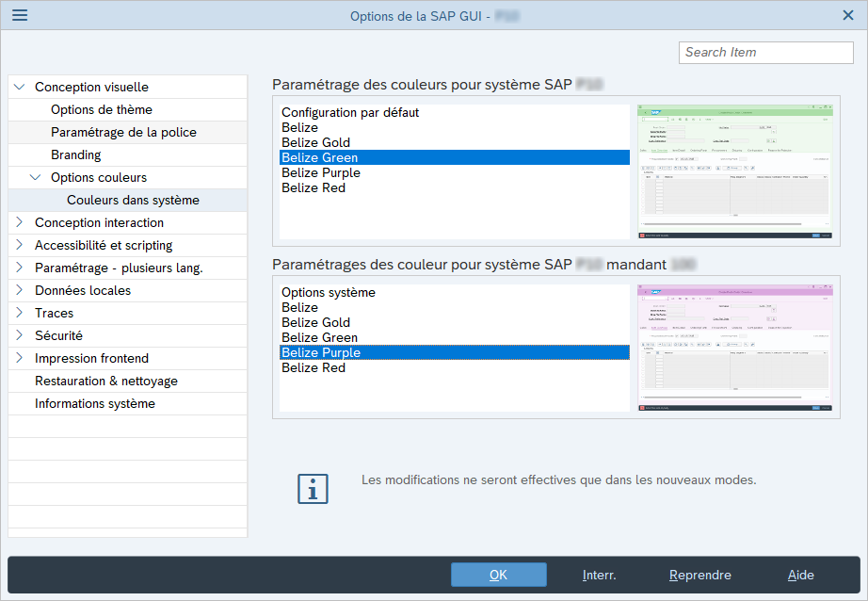Select Sécurité label in tree
Image resolution: width=868 pixels, height=601 pixels.
click(58, 335)
